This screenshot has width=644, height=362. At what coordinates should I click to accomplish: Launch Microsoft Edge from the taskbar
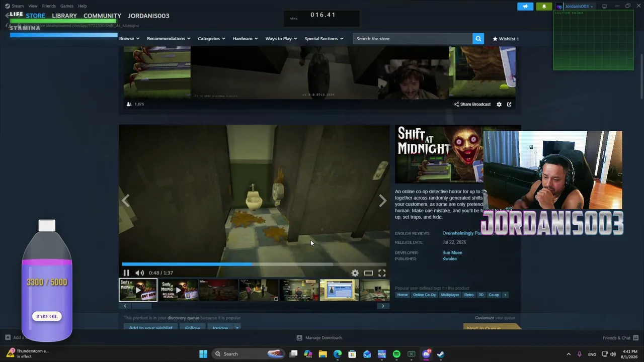tap(338, 354)
